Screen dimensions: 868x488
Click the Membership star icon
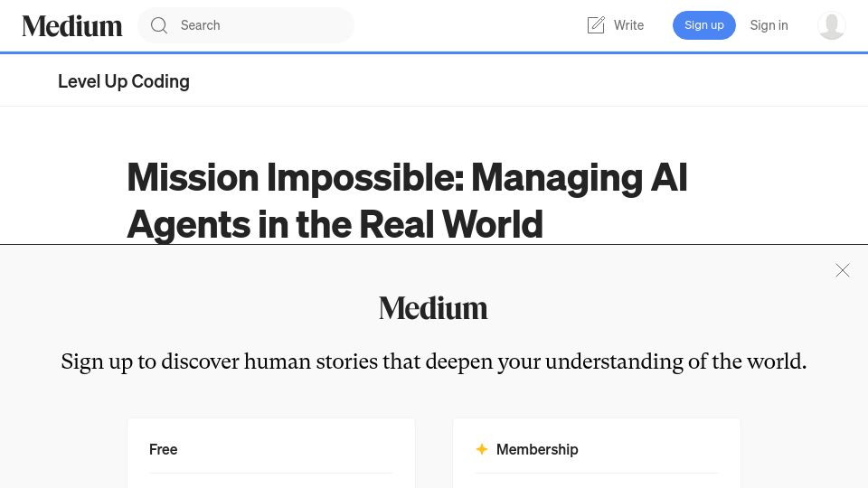pos(482,449)
